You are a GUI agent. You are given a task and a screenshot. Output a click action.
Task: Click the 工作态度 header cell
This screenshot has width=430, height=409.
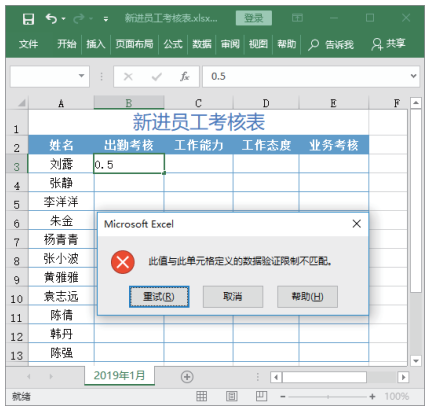click(266, 145)
